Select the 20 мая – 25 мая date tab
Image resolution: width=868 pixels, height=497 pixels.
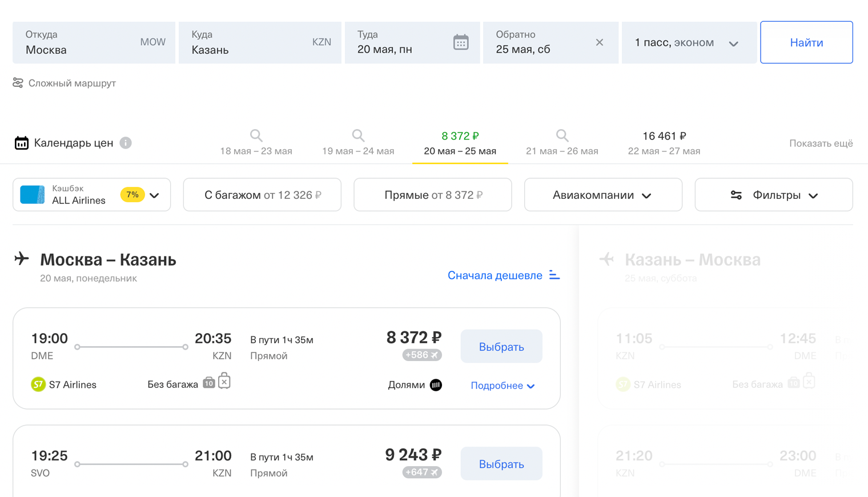[460, 144]
